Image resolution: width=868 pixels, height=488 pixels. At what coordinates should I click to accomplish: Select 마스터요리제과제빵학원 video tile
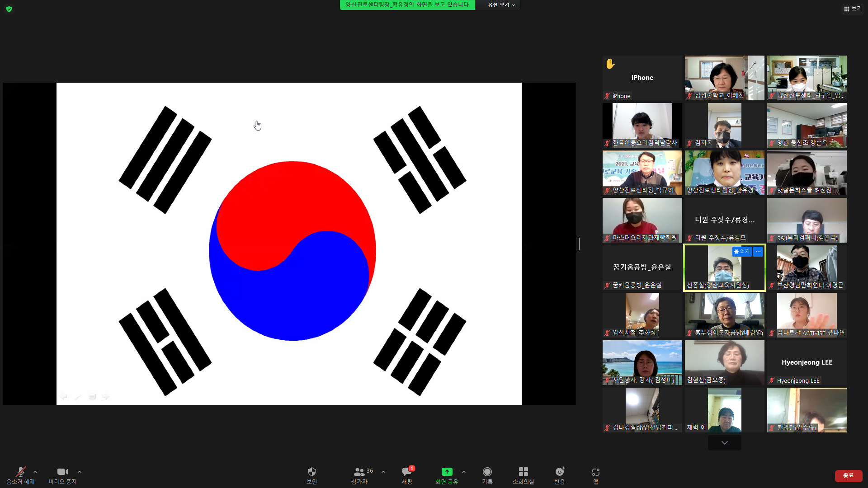[x=642, y=220]
